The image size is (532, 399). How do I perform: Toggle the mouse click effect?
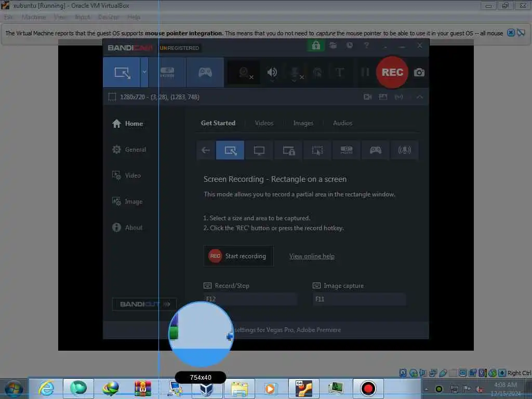pos(318,73)
